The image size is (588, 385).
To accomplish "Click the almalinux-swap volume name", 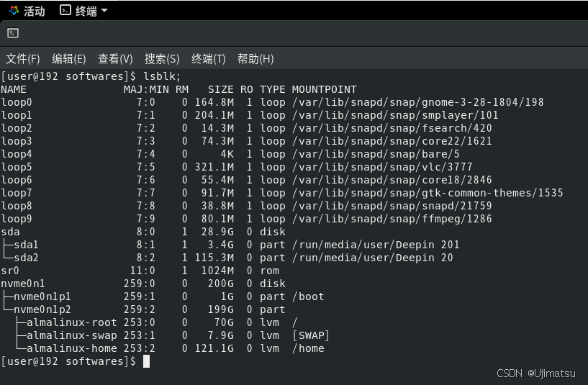I will click(x=72, y=335).
